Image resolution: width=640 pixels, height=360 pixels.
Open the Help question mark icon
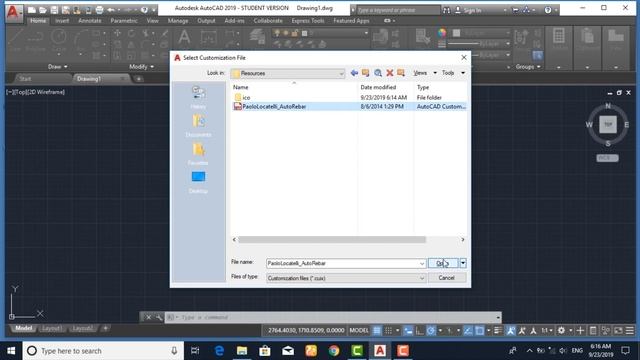click(x=548, y=10)
